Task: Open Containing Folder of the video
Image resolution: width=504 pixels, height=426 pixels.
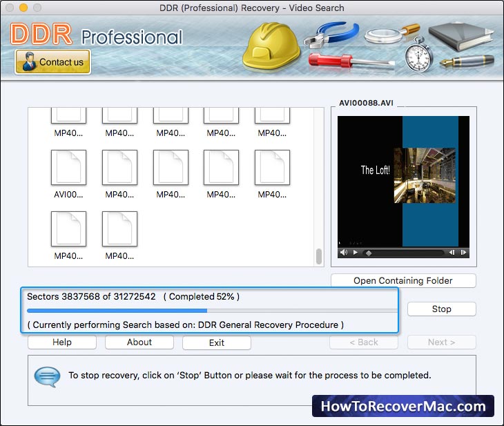Action: pyautogui.click(x=403, y=281)
